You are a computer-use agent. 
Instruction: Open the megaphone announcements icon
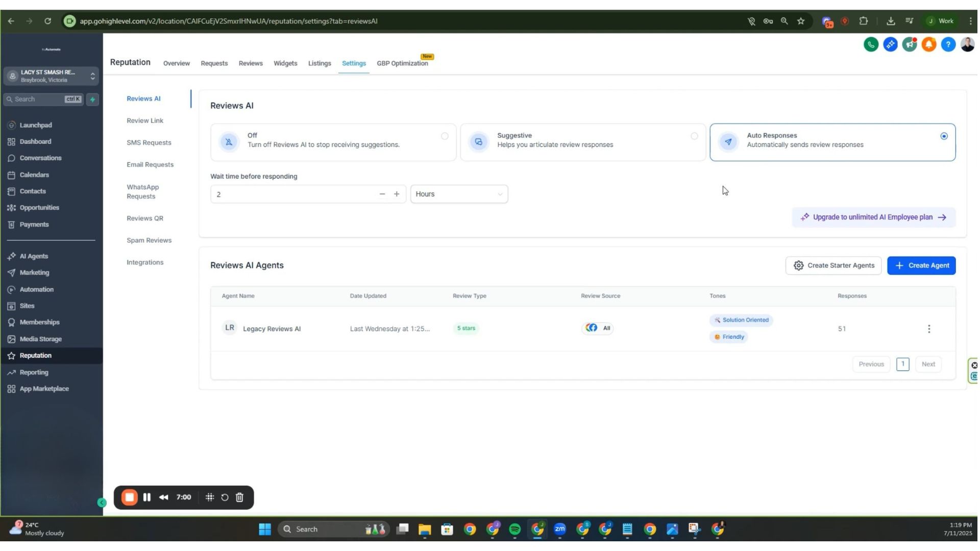[x=910, y=44]
